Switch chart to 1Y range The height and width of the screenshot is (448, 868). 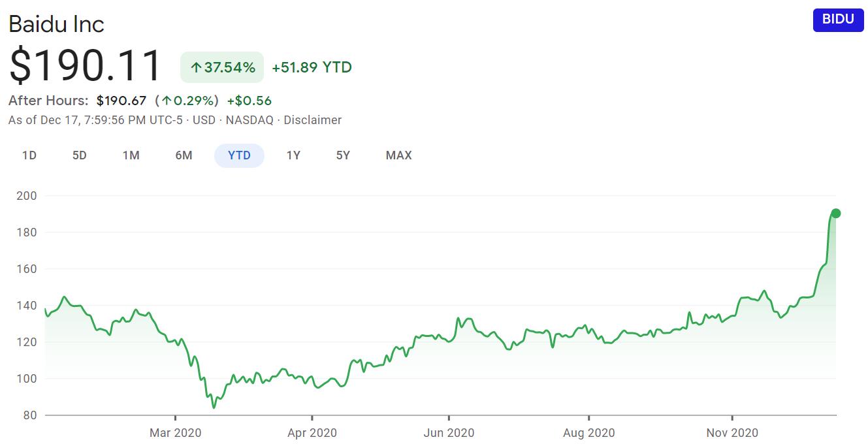pyautogui.click(x=293, y=155)
